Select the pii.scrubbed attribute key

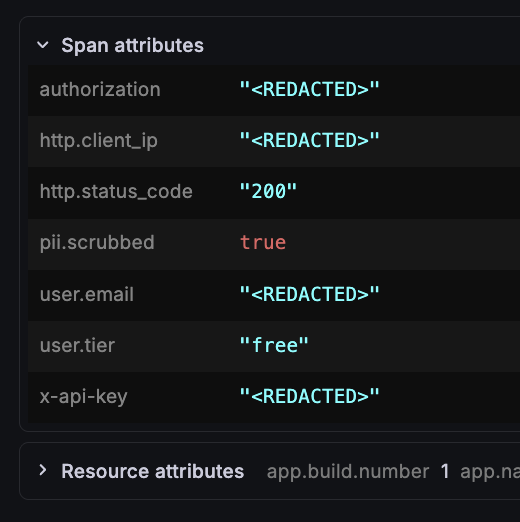tap(97, 243)
